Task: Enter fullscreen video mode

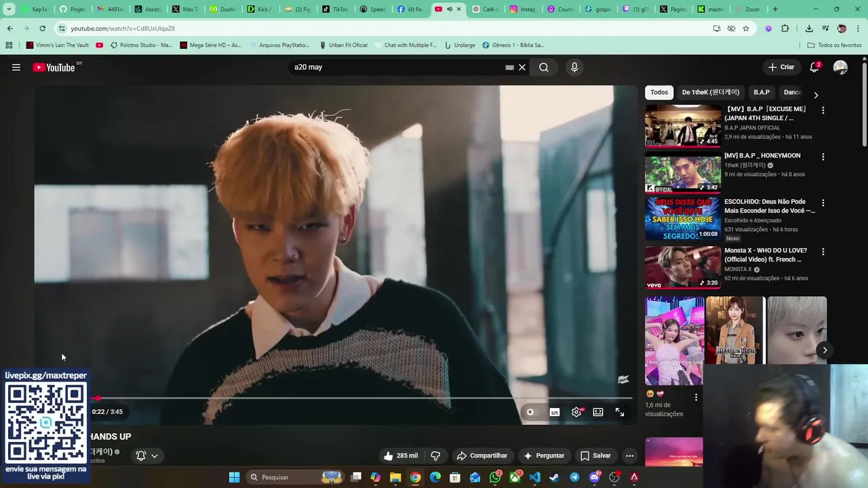Action: [x=620, y=412]
